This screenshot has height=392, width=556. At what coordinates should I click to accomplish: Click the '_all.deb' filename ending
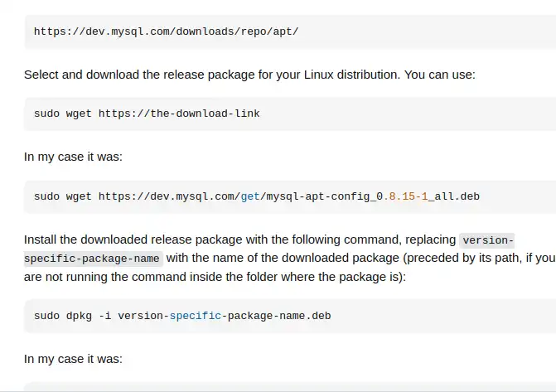454,196
